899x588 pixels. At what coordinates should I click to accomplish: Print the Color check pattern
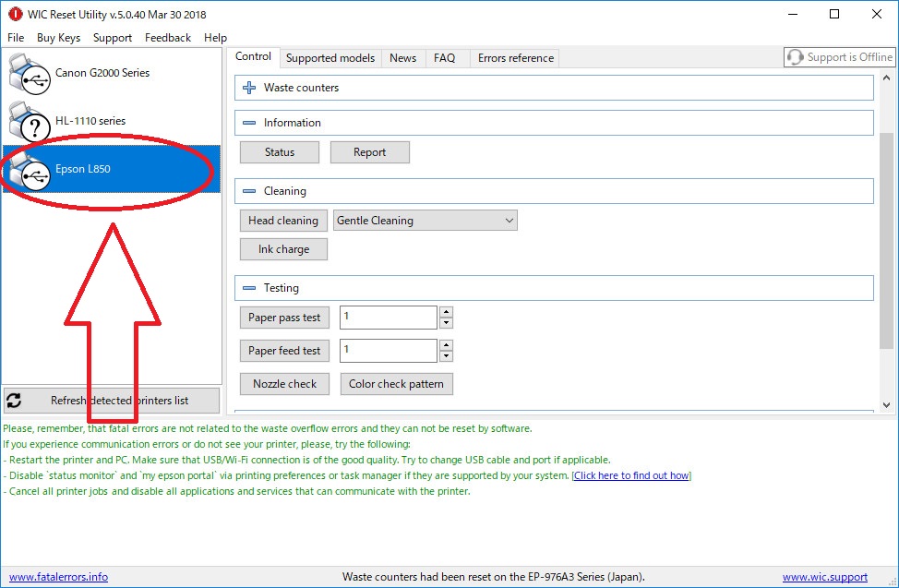point(396,384)
